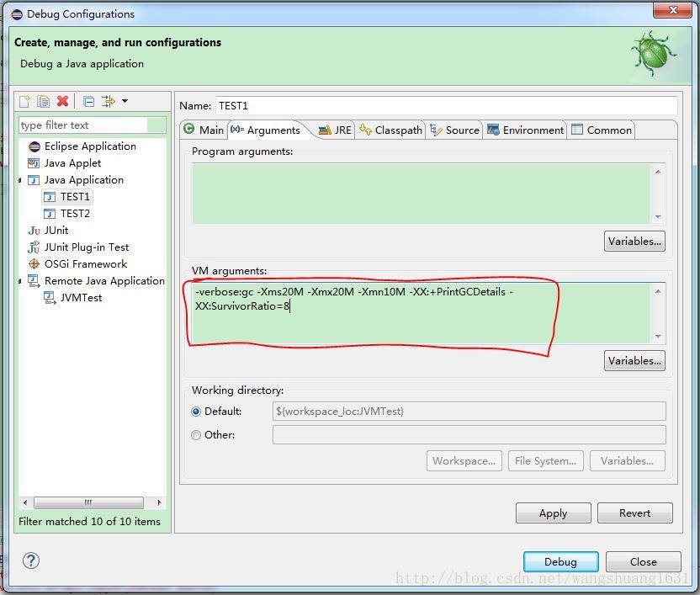The height and width of the screenshot is (595, 700).
Task: Click tree horizontal scrollbar right arrow
Action: pos(159,502)
